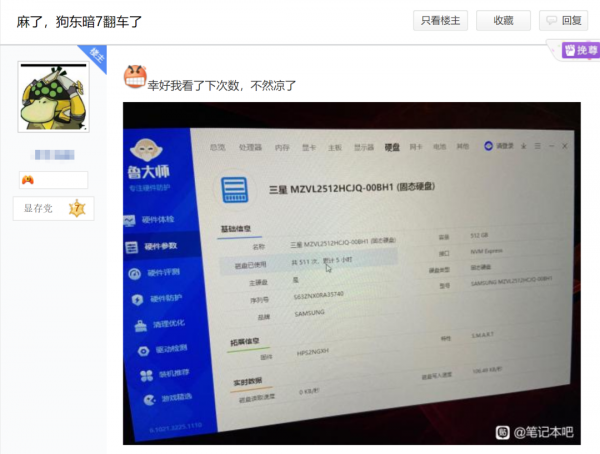This screenshot has width=600, height=454.
Task: Click the purple 挽尊 badge
Action: click(581, 50)
